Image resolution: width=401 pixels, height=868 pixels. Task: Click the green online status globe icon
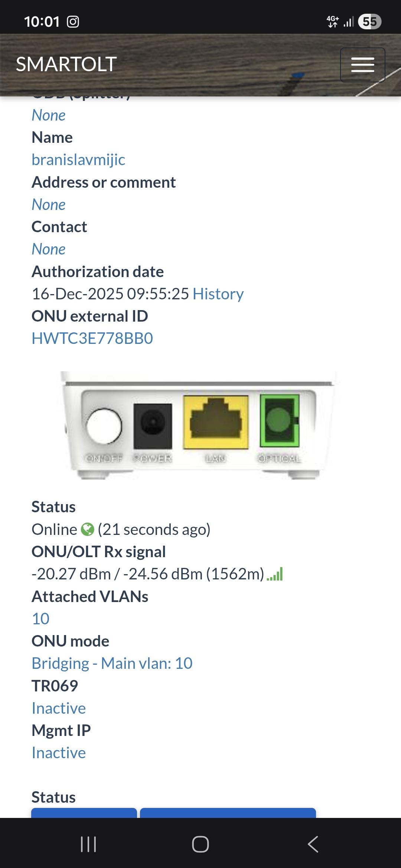[88, 529]
